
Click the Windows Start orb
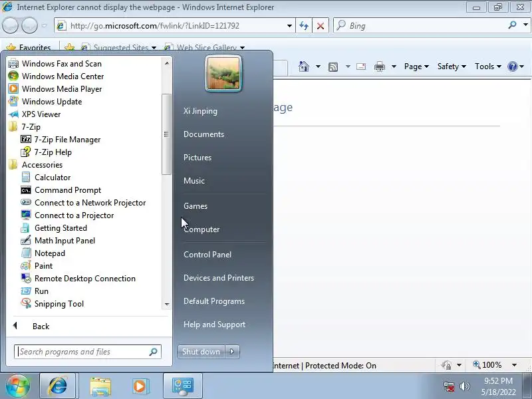point(18,386)
